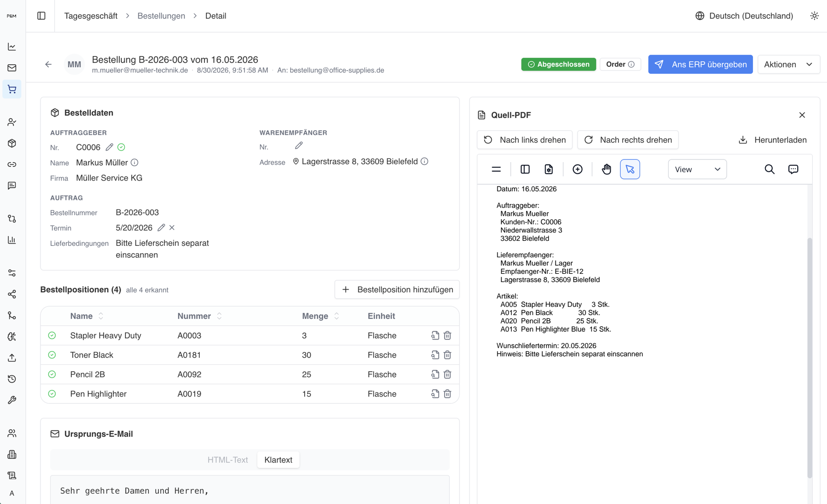Show address info icon beside Lagerstrasse 8
Screen dimensions: 827x504
coord(425,161)
